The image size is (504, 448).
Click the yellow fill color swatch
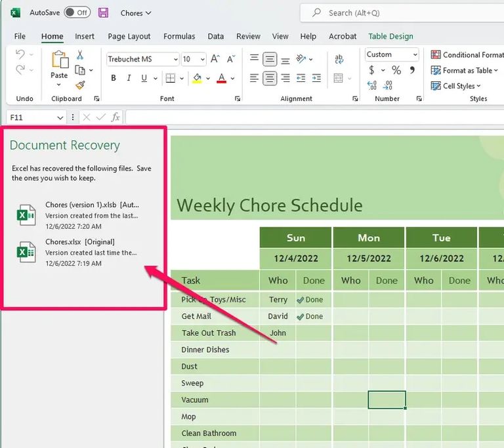tap(196, 79)
